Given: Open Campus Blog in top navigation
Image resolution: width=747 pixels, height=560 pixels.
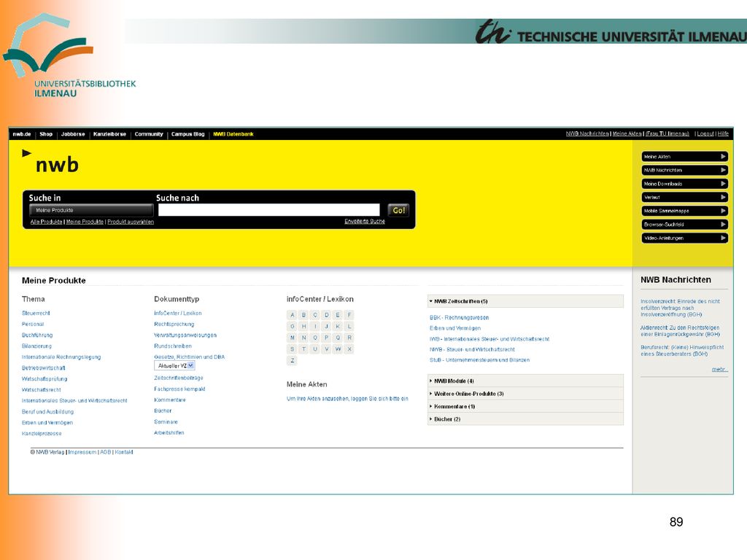Looking at the screenshot, I should (x=187, y=134).
